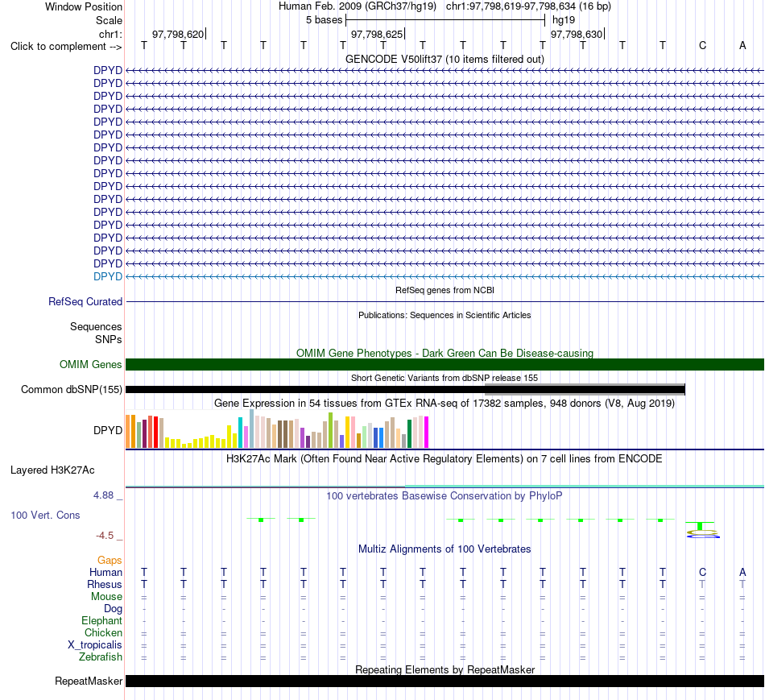Image resolution: width=765 pixels, height=700 pixels.
Task: Open 'Publications: Sequences in Scientific Articles' title
Action: pyautogui.click(x=445, y=315)
